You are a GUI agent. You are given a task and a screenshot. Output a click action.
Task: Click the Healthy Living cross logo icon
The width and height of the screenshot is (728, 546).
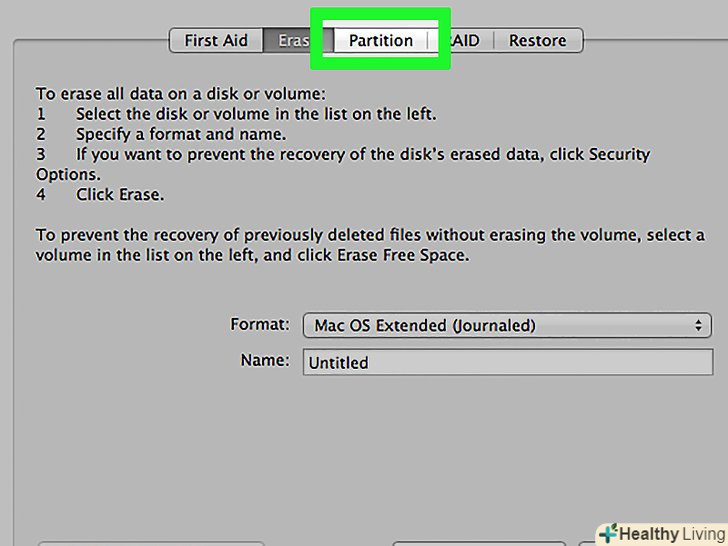(x=607, y=533)
